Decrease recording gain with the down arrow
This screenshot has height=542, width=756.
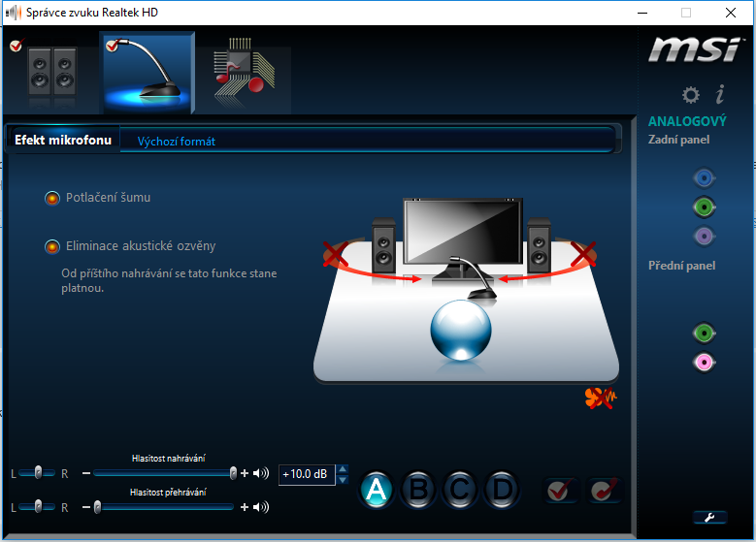[343, 480]
